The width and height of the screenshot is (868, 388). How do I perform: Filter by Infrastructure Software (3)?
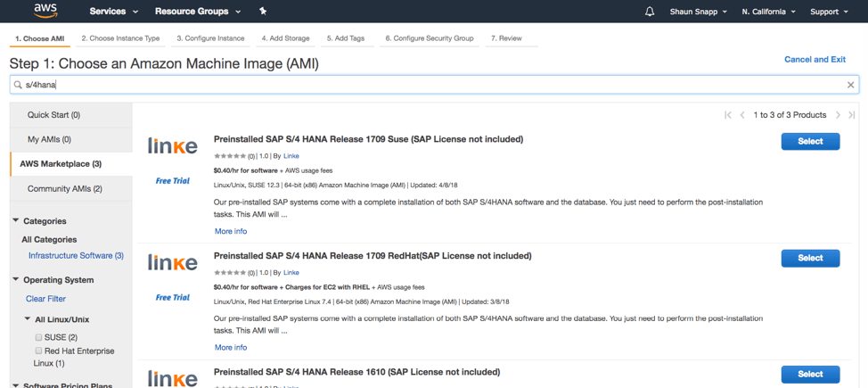[77, 256]
